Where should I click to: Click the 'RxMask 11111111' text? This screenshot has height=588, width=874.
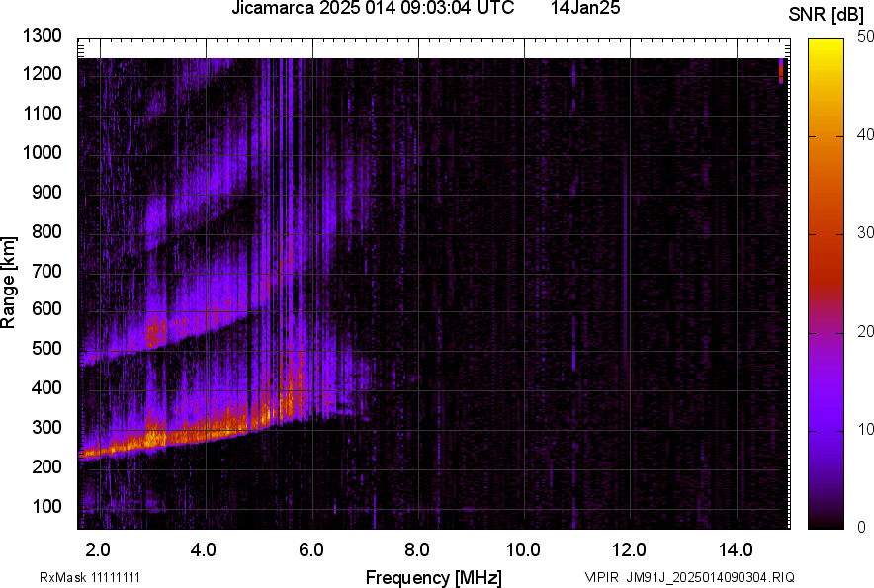click(90, 577)
